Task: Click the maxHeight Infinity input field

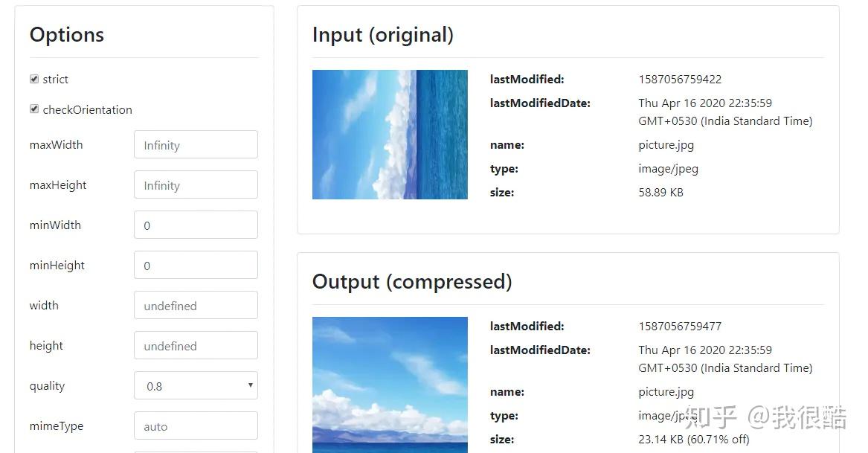Action: point(196,184)
